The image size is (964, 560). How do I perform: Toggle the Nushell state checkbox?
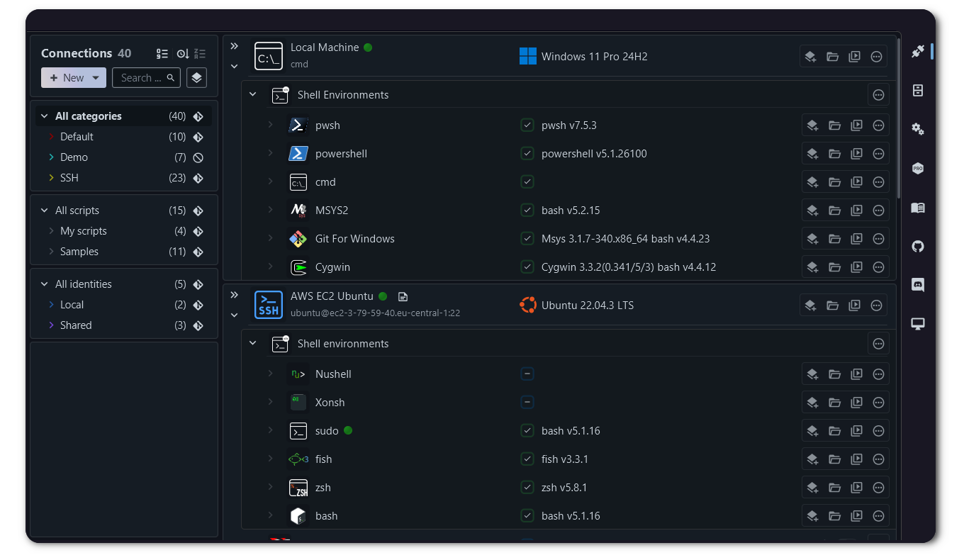(x=527, y=374)
